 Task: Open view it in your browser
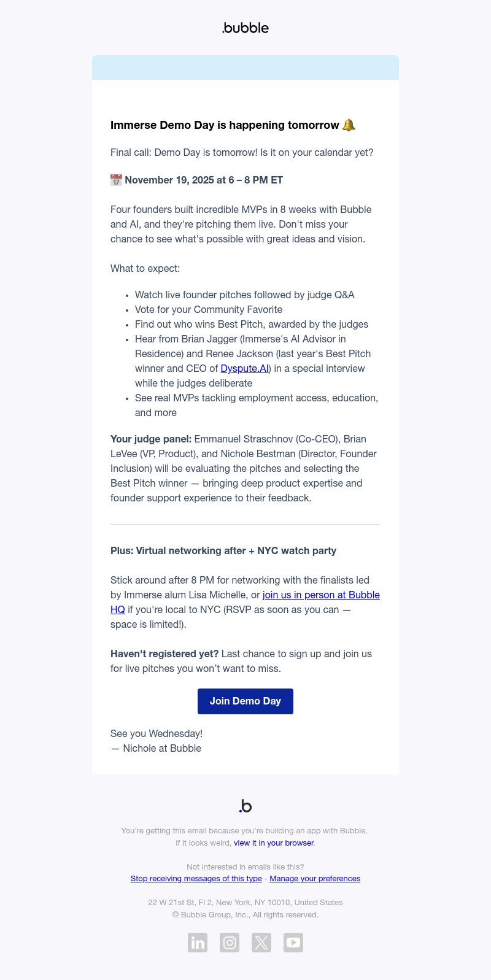click(273, 843)
